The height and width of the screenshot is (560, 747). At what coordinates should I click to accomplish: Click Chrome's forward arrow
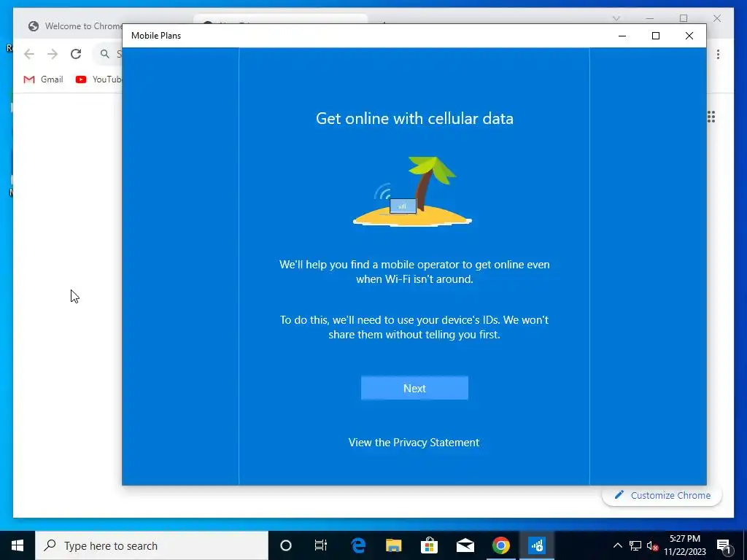[x=53, y=54]
